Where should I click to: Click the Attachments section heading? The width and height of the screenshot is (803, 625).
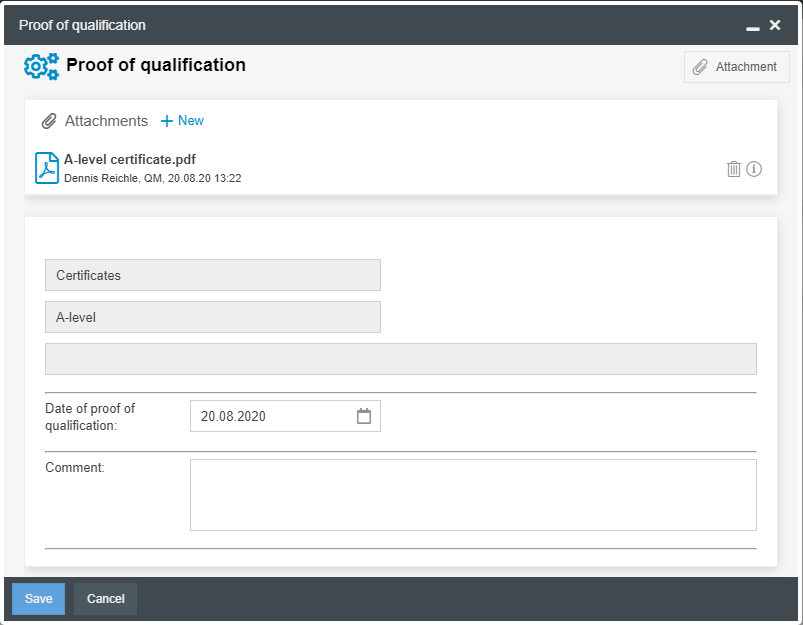(106, 121)
